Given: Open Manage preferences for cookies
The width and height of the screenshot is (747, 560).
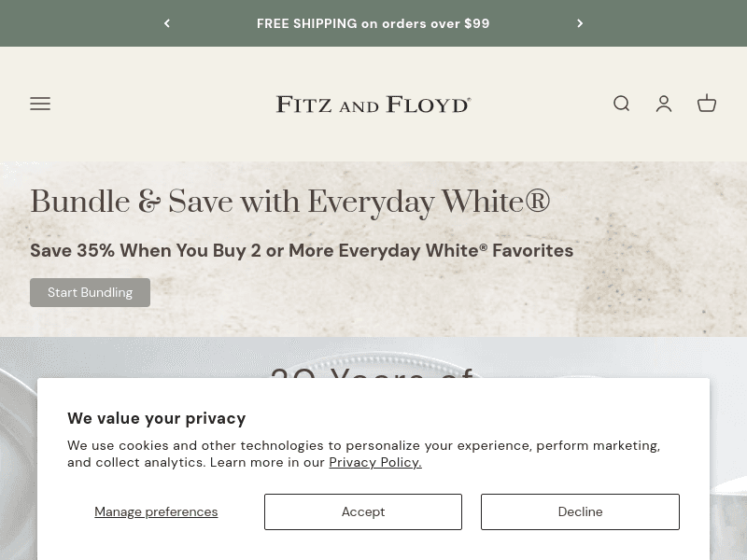Looking at the screenshot, I should point(156,511).
